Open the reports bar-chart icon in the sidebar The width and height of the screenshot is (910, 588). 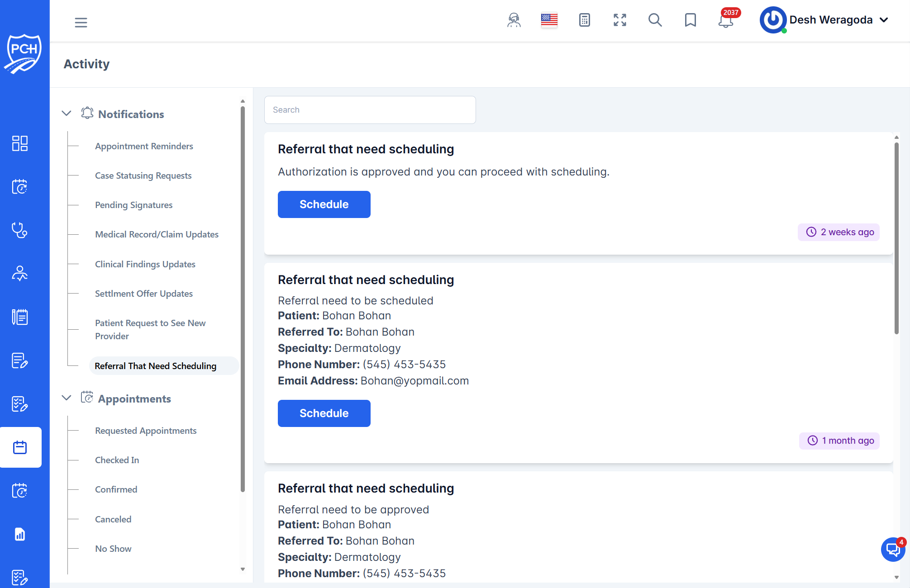point(19,534)
